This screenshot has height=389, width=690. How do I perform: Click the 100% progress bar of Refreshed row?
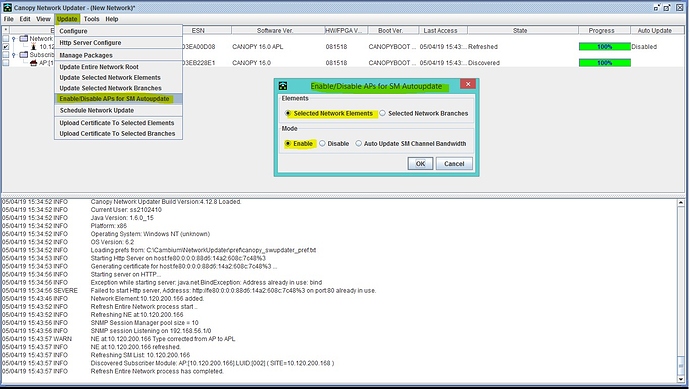pos(605,47)
